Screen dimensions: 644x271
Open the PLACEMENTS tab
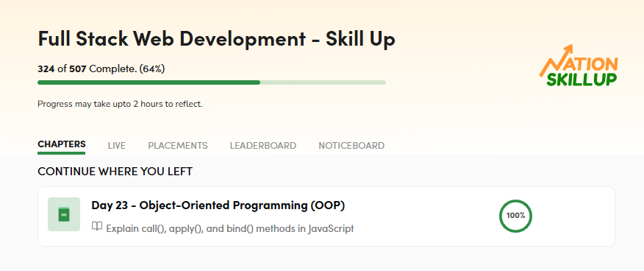[x=178, y=146]
